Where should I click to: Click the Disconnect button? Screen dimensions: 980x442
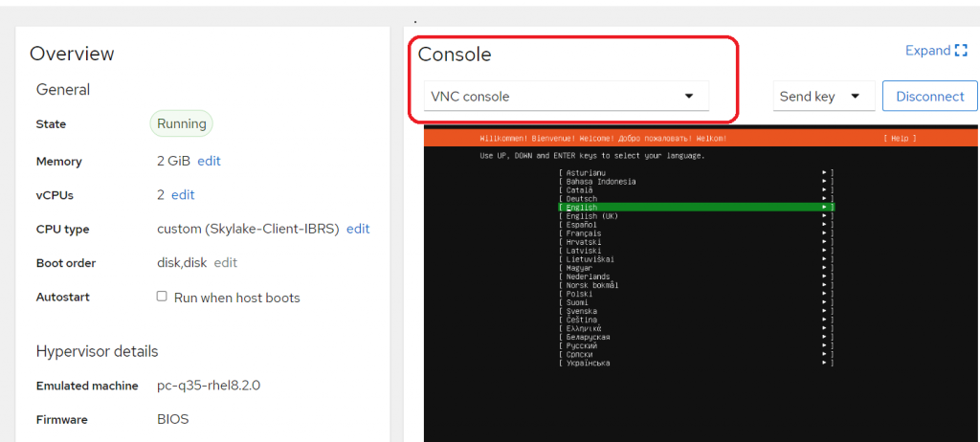pyautogui.click(x=929, y=97)
